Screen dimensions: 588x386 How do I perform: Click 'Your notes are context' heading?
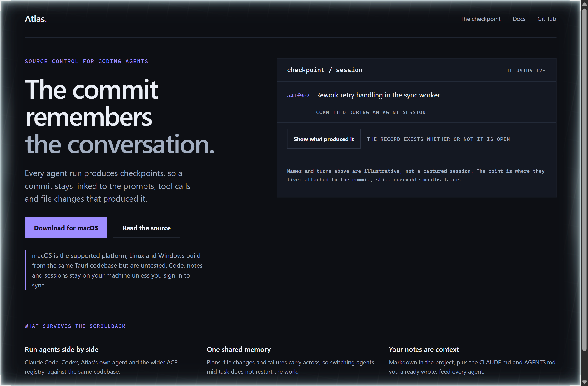click(424, 349)
